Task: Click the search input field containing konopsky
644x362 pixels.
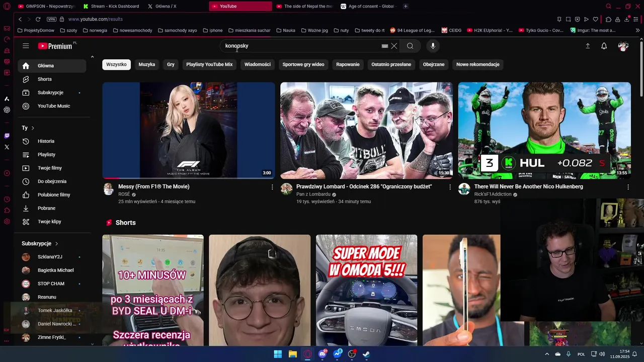Action: pos(302,46)
